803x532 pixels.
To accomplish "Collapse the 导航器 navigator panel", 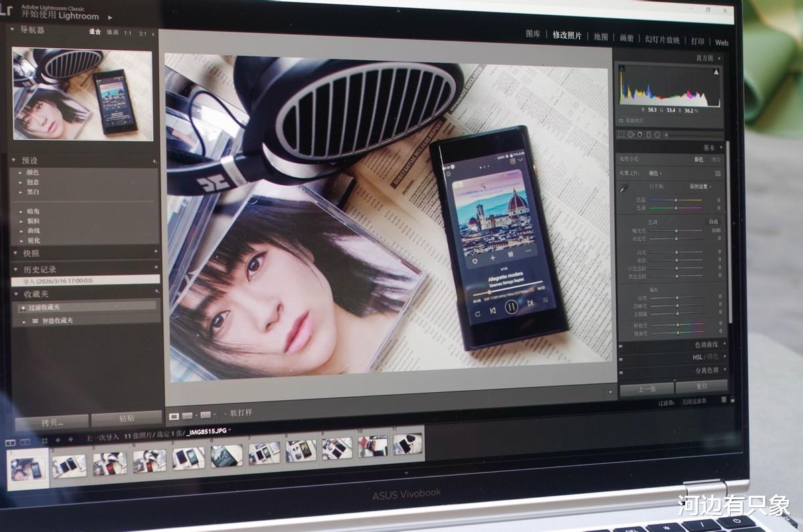I will click(x=13, y=30).
